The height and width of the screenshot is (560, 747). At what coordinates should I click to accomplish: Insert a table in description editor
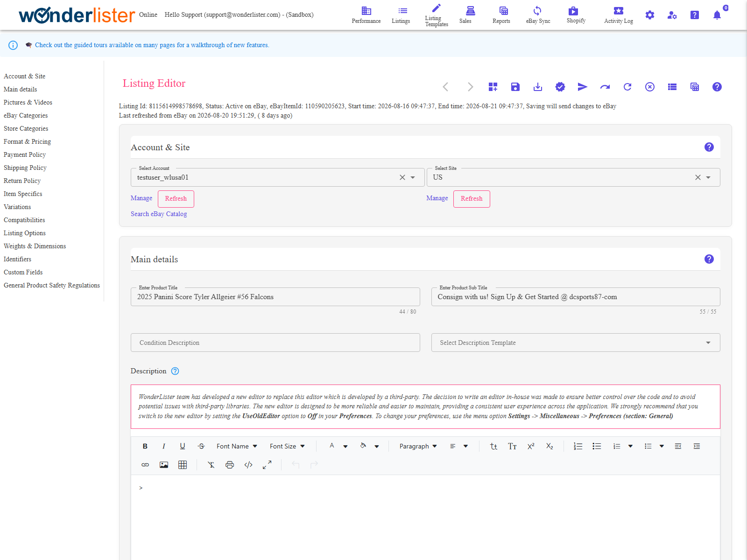point(183,465)
